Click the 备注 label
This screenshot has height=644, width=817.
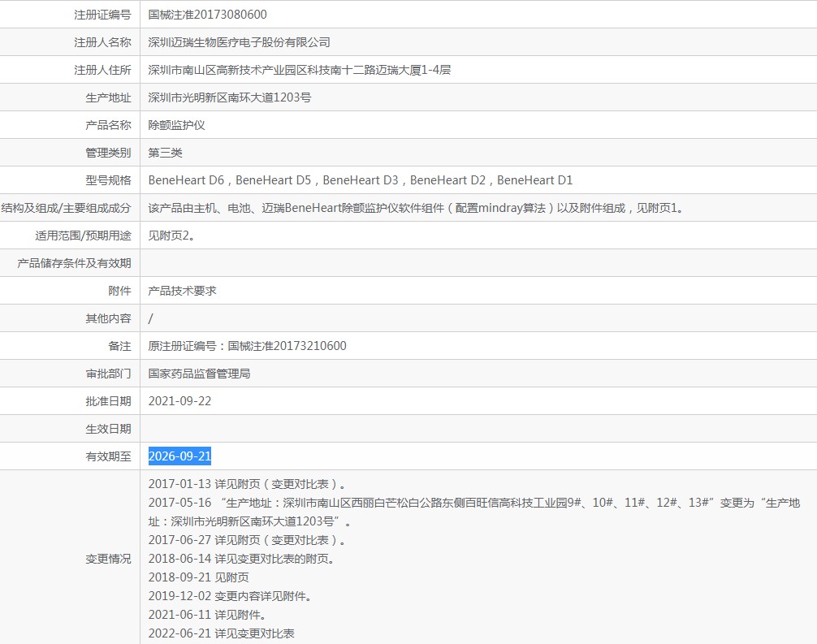coord(120,346)
